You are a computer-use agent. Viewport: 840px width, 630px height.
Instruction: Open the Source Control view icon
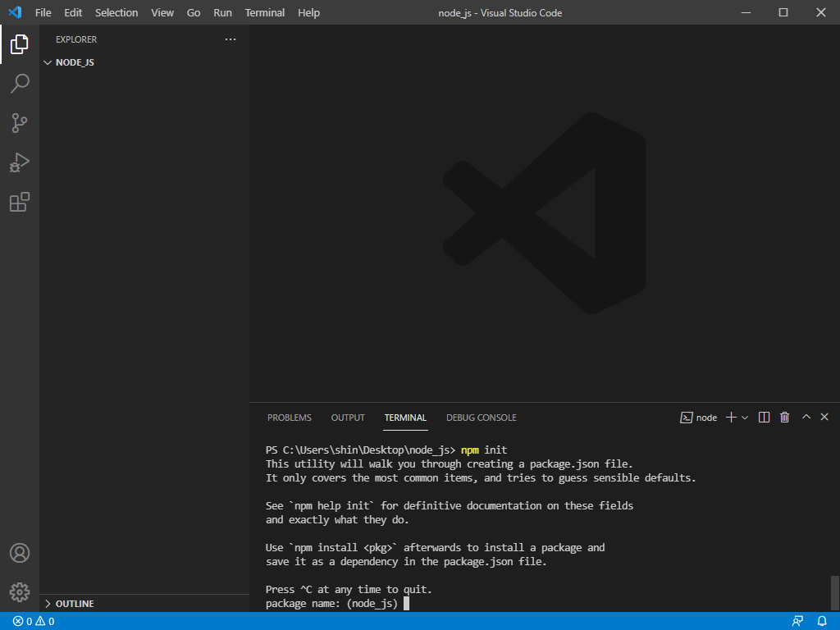point(20,123)
